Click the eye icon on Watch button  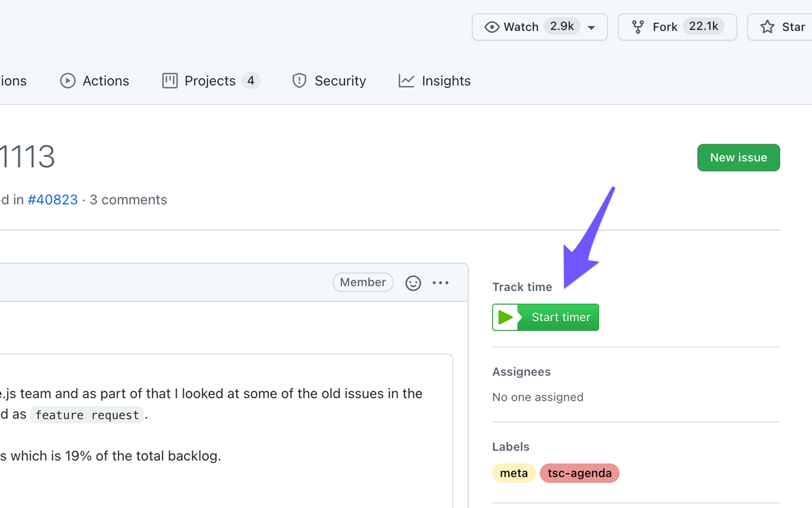[x=492, y=27]
